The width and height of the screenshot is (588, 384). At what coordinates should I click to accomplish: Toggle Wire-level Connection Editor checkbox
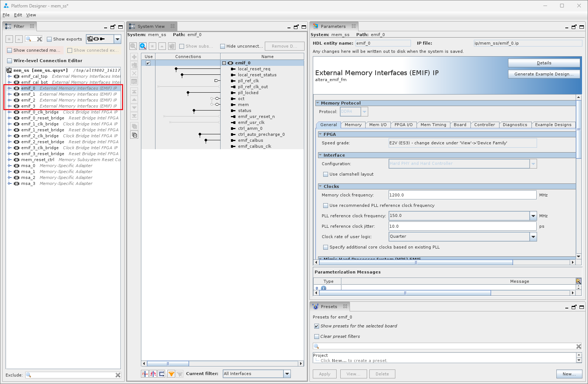(x=10, y=61)
